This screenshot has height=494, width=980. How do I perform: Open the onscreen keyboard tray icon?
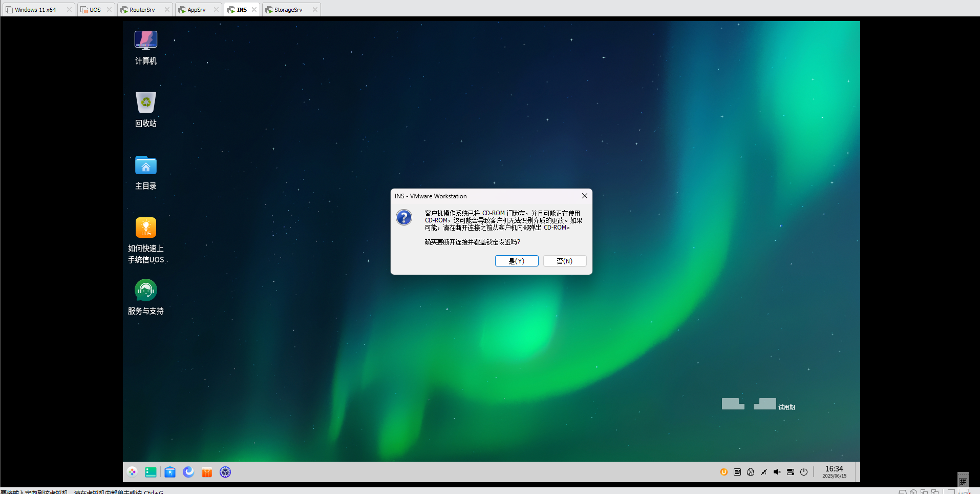coord(737,472)
